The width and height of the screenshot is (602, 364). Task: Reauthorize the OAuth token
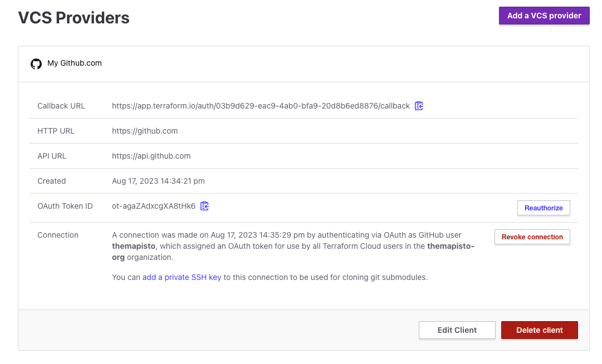tap(544, 208)
